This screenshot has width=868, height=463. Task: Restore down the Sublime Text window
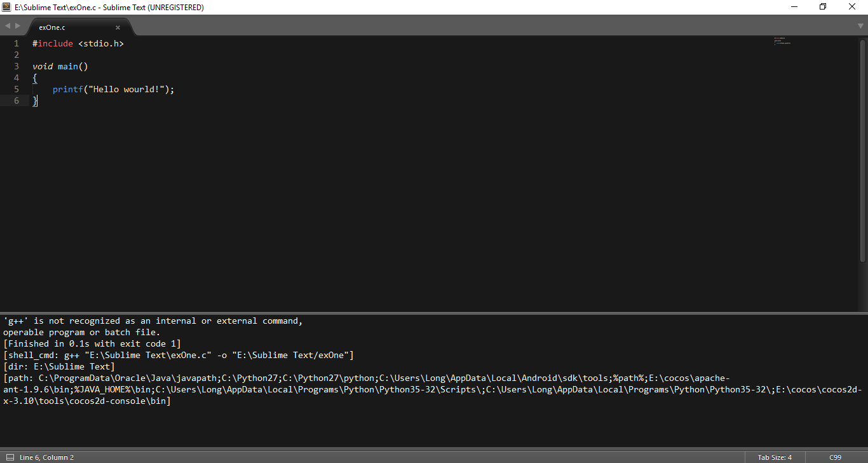pos(823,7)
